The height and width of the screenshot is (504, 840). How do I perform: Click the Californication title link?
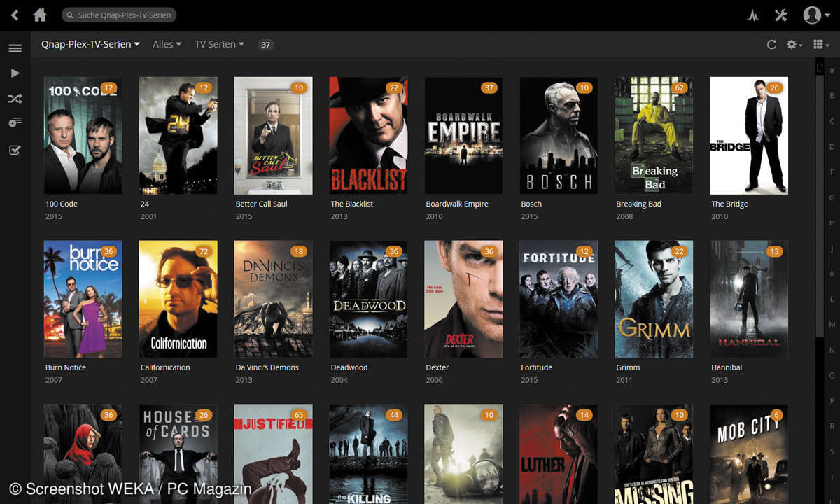click(x=165, y=367)
